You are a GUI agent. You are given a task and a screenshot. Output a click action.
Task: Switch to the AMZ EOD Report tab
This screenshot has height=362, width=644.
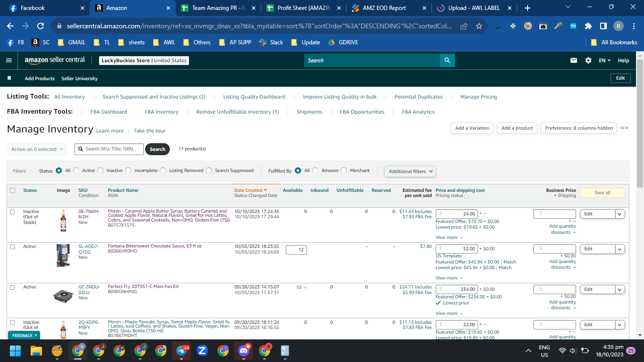click(x=389, y=8)
